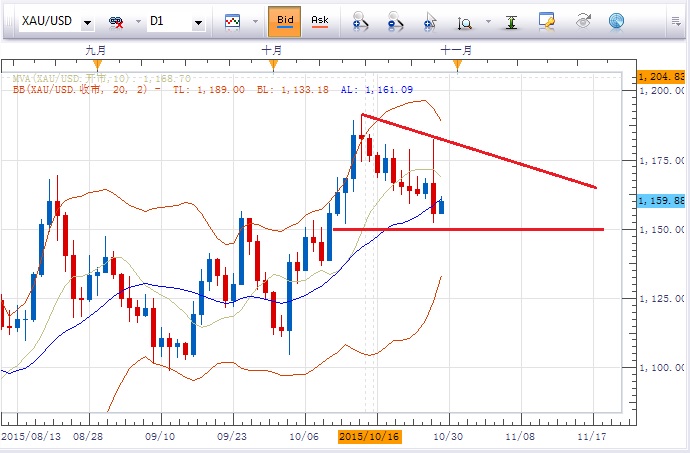Toggle the Ask price button
Viewport: 690px width, 453px height.
319,20
